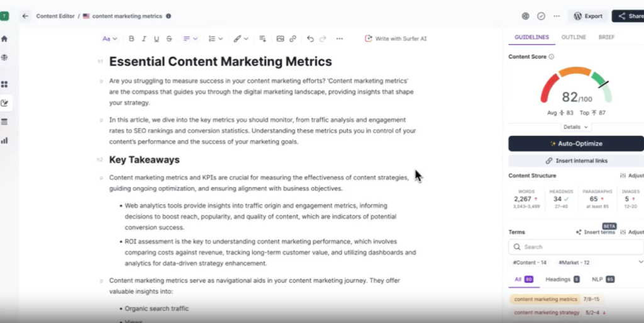Click the checkmark circle icon in header

(x=541, y=16)
